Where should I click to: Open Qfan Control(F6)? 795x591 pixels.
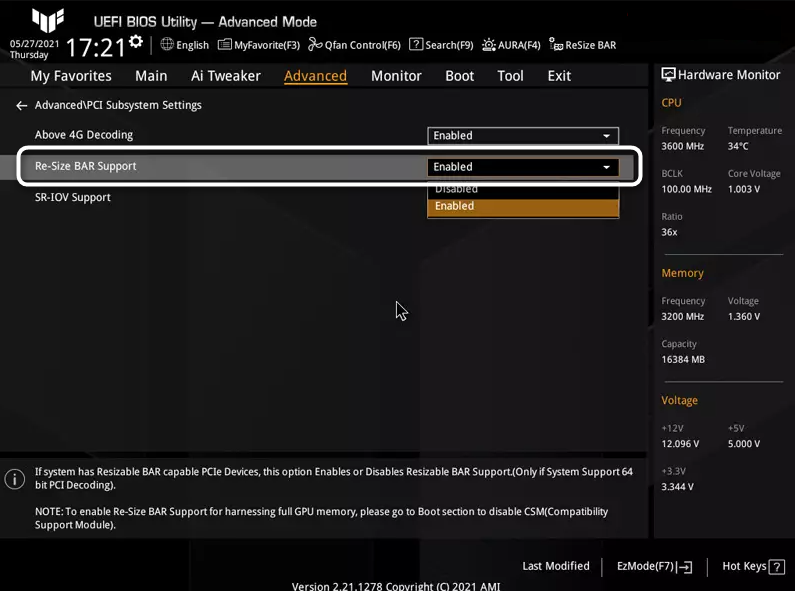click(x=354, y=45)
